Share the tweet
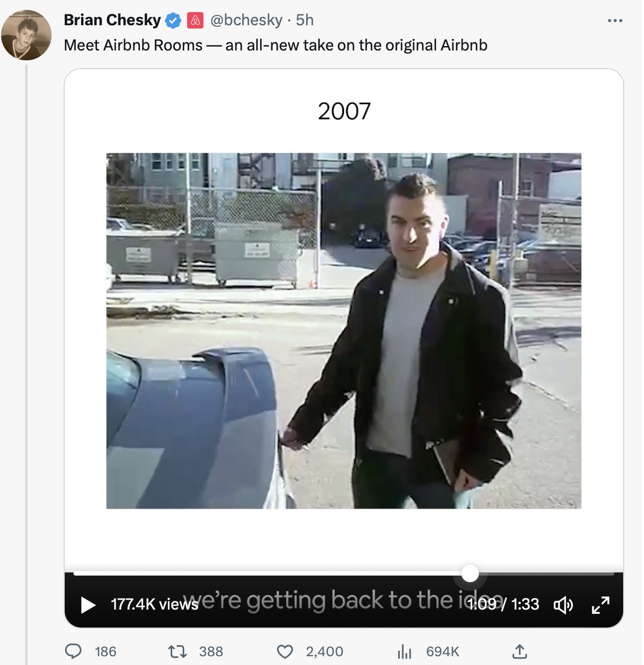This screenshot has width=644, height=665. 519,652
